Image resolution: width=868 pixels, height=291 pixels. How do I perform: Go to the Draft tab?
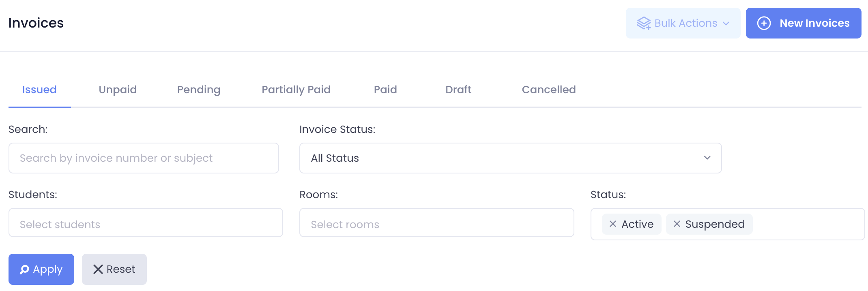(x=458, y=90)
